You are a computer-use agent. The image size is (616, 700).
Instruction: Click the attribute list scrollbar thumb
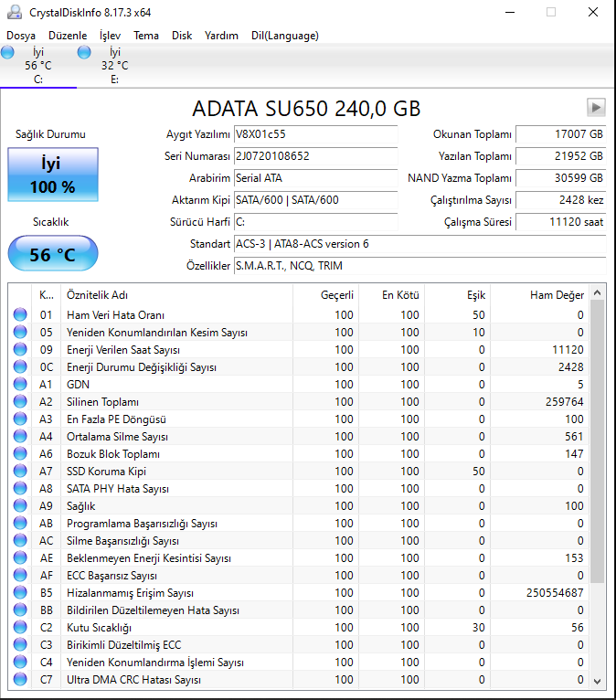597,441
